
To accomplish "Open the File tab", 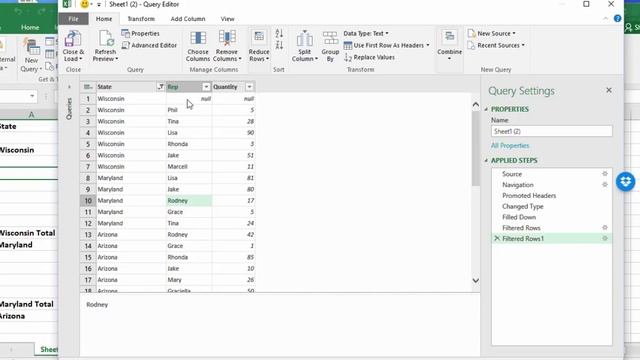I will pos(73,19).
